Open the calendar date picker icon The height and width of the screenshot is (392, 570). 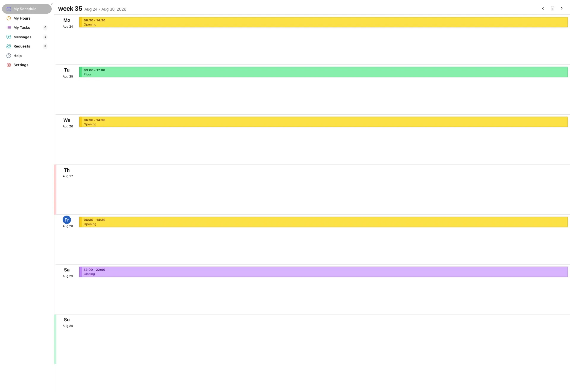click(552, 8)
